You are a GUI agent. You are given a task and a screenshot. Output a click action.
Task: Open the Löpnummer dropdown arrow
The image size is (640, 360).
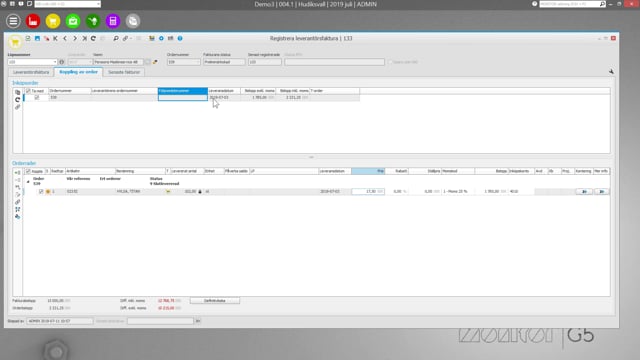pos(55,62)
